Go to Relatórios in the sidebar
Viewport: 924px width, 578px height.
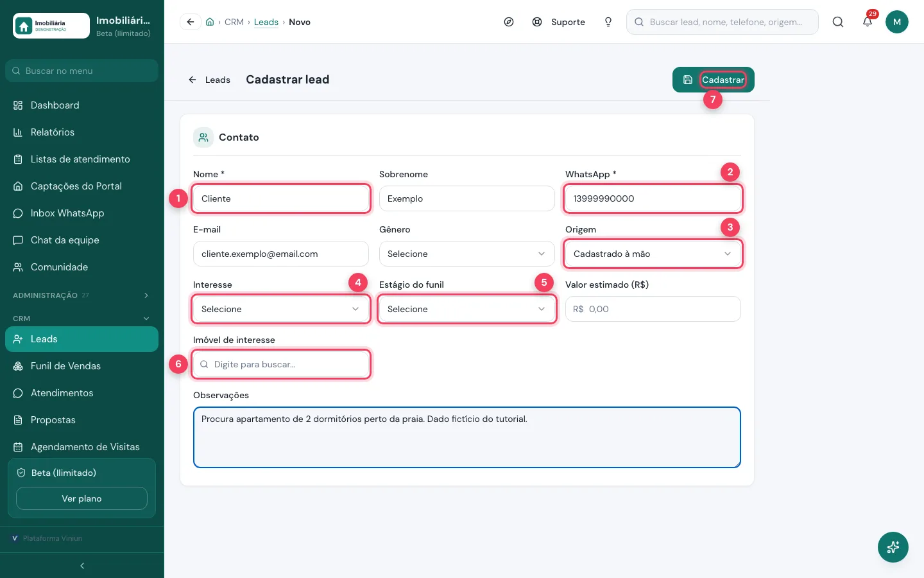pyautogui.click(x=81, y=132)
